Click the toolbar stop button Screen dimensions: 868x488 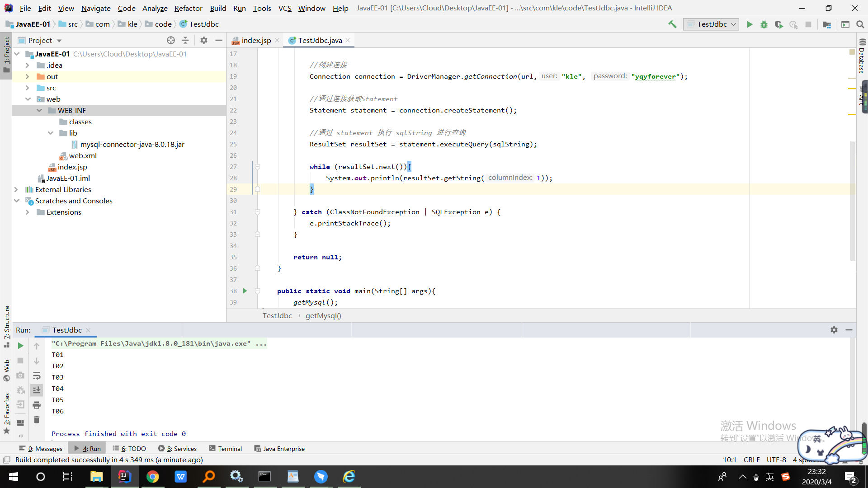808,24
